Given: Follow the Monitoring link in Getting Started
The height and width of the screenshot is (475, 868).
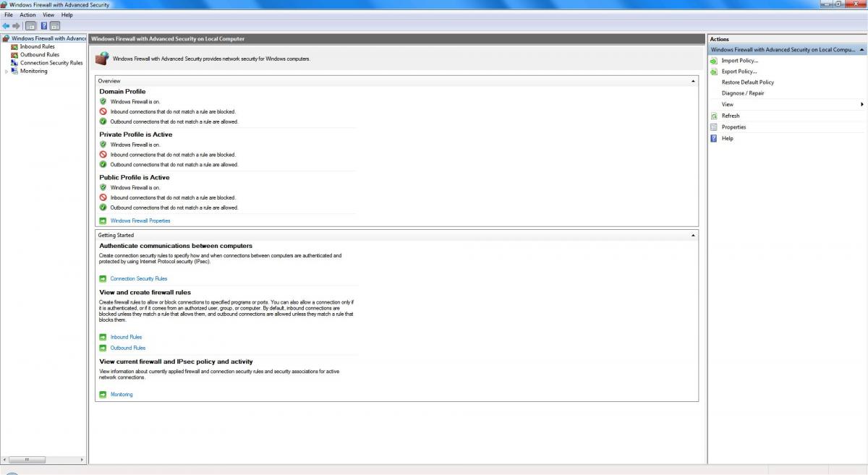Looking at the screenshot, I should click(122, 395).
